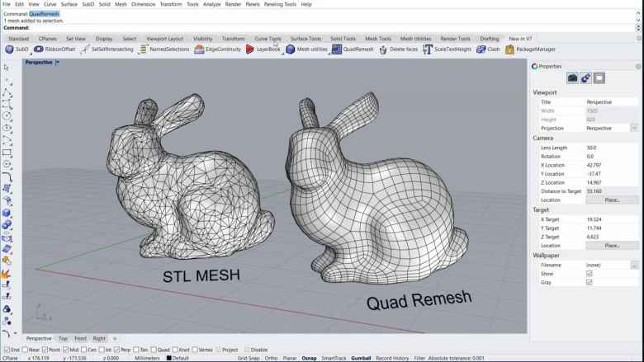Open the camera view properties icon

[572, 78]
